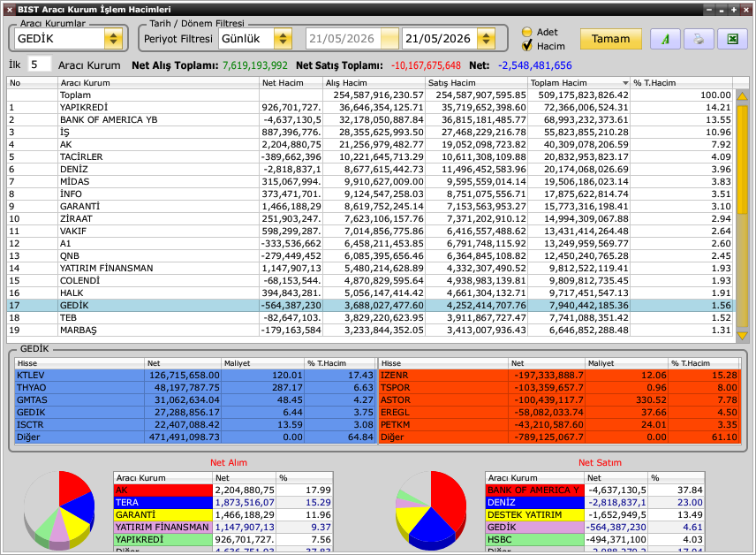The image size is (756, 555).
Task: Select the BANK OF AMERICA YB row
Action: tap(370, 119)
